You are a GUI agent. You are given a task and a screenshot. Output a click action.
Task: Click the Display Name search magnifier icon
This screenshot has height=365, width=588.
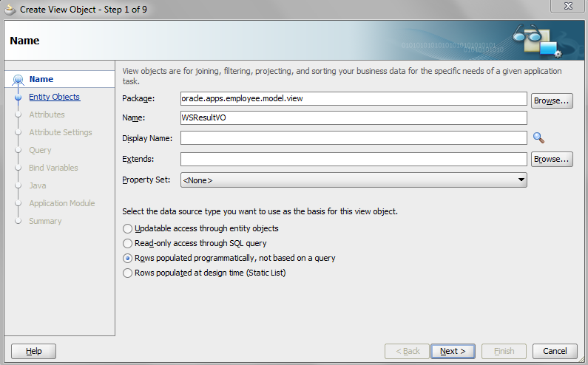click(538, 137)
